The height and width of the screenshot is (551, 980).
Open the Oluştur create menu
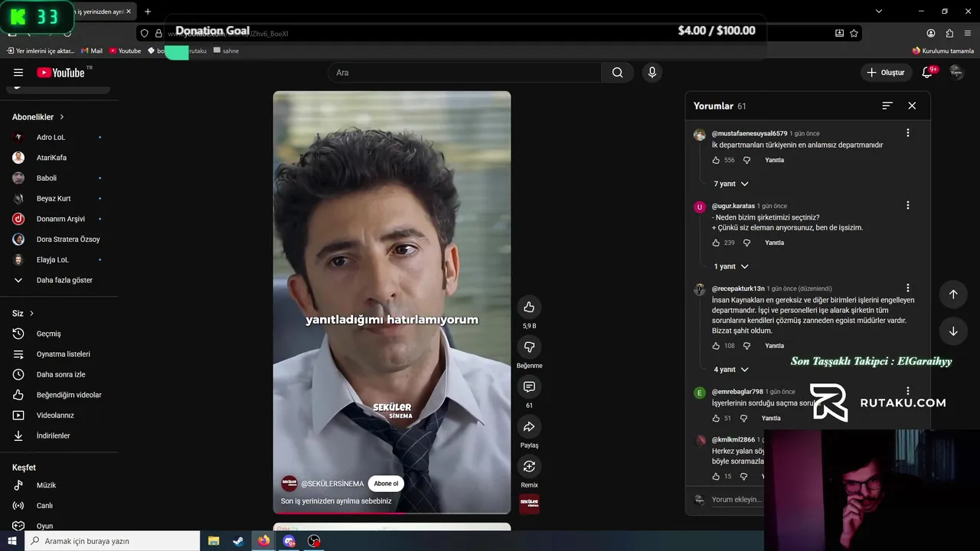885,73
